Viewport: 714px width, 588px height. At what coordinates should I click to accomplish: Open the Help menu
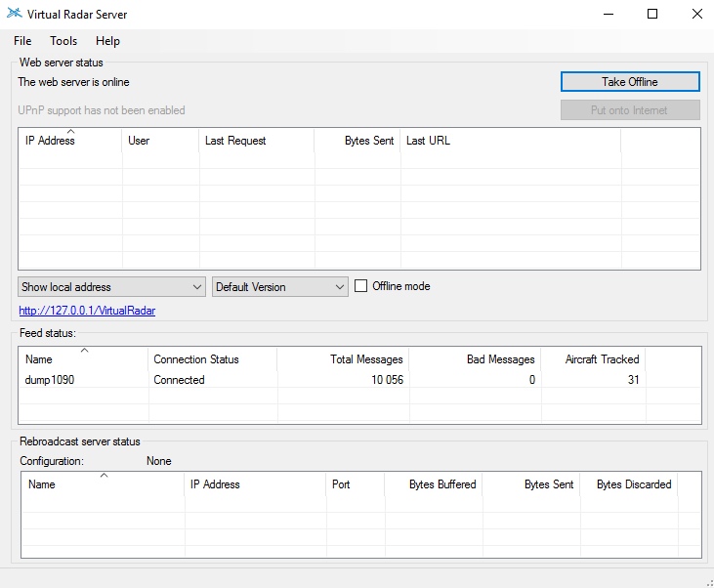(107, 41)
